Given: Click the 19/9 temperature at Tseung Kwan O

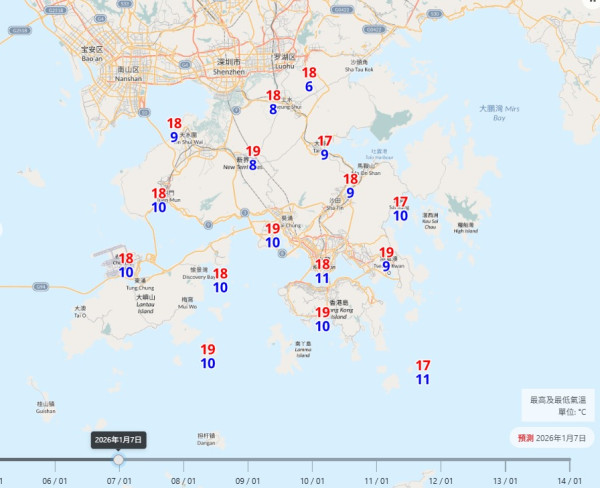Looking at the screenshot, I should (386, 259).
